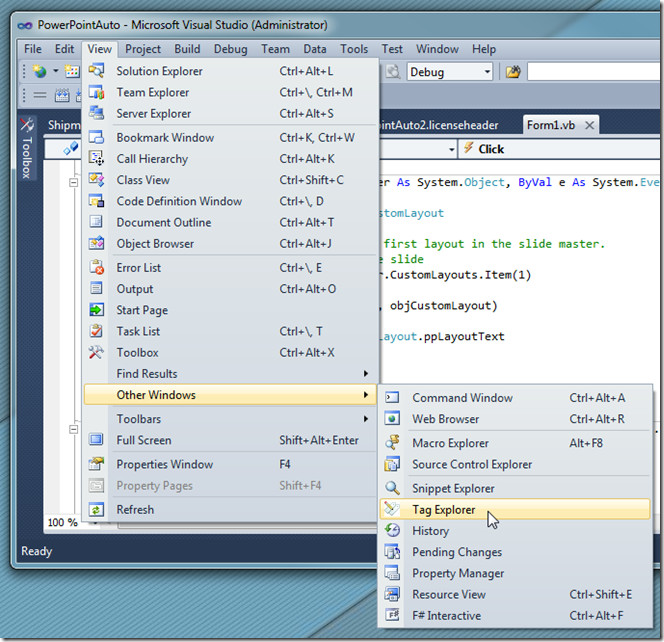This screenshot has height=642, width=664.
Task: Click the open folder toolbar icon beside Debug
Action: pyautogui.click(x=513, y=72)
